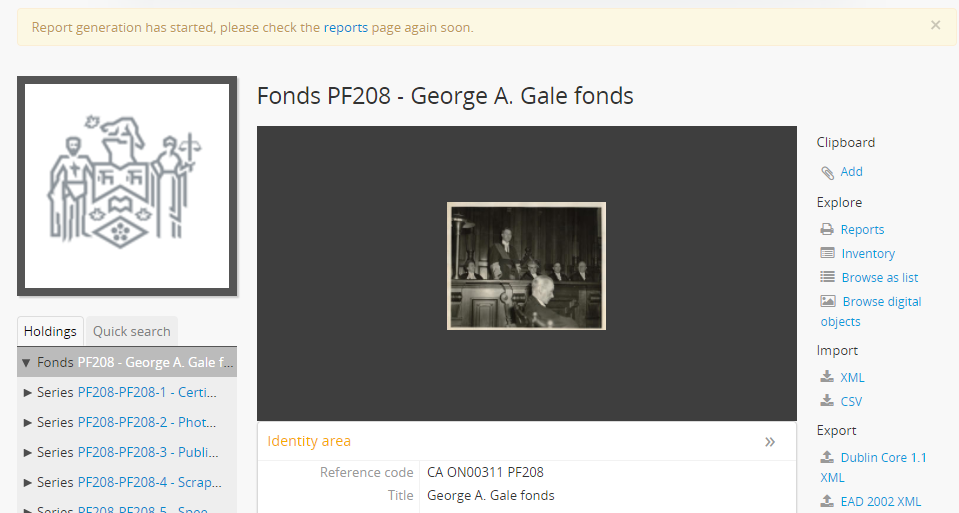
Task: Open Series PF208-PF208-2 link
Action: pyautogui.click(x=147, y=423)
